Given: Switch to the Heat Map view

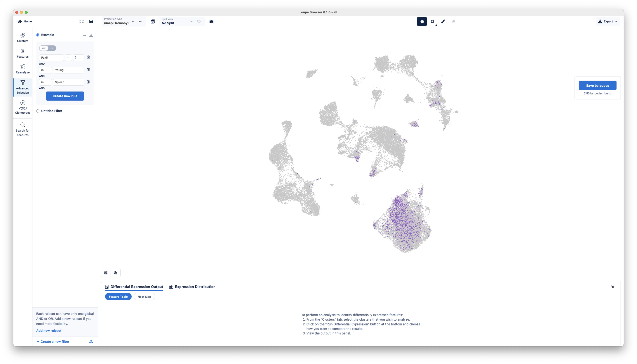Looking at the screenshot, I should point(144,297).
